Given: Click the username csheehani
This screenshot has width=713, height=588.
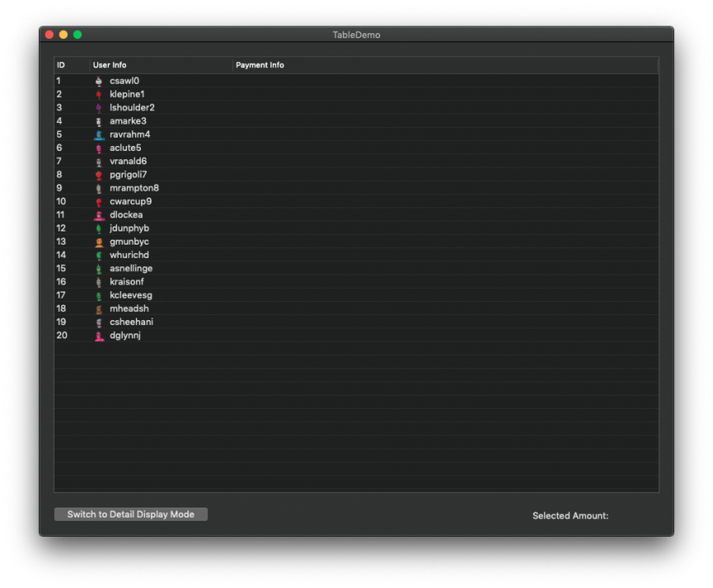Looking at the screenshot, I should pos(131,321).
